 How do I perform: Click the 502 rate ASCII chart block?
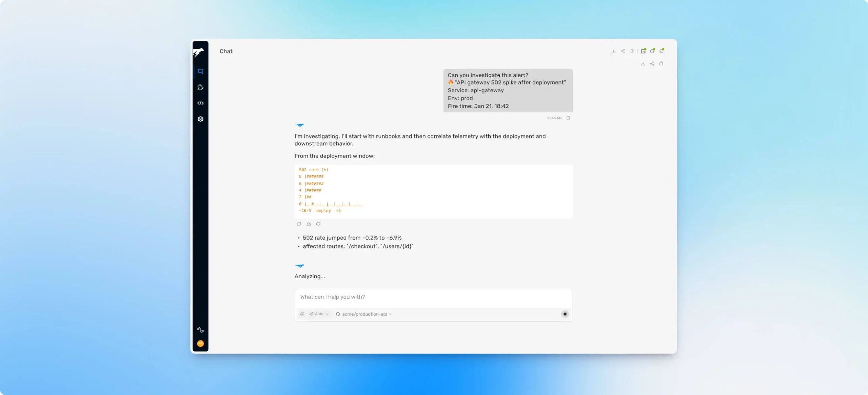pos(433,191)
